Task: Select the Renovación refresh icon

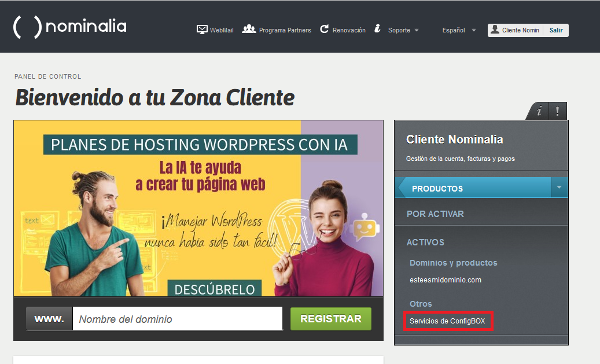Action: 323,30
